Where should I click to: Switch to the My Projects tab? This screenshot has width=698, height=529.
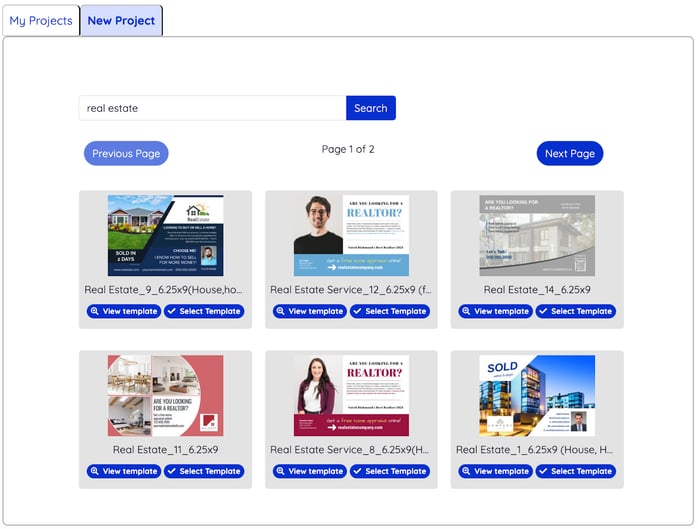click(41, 20)
